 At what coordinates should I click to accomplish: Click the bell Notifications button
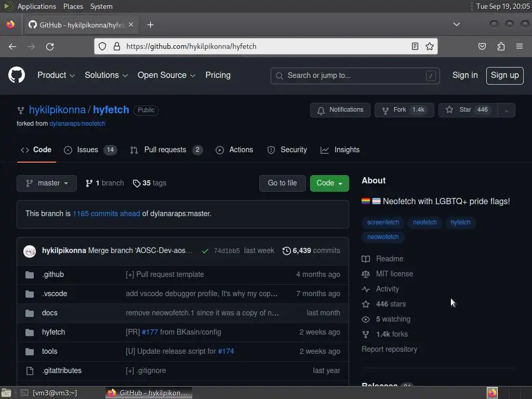pyautogui.click(x=340, y=110)
